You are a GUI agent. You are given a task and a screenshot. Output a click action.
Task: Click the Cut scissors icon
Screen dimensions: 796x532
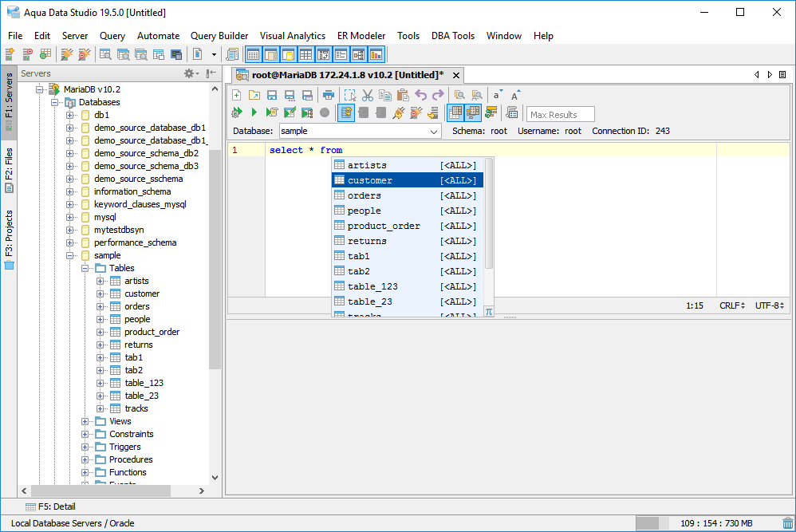pos(367,95)
